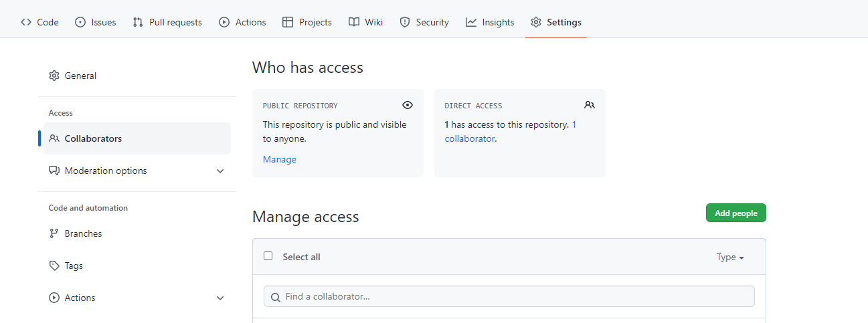
Task: Focus the Find a collaborator search field
Action: pyautogui.click(x=509, y=296)
